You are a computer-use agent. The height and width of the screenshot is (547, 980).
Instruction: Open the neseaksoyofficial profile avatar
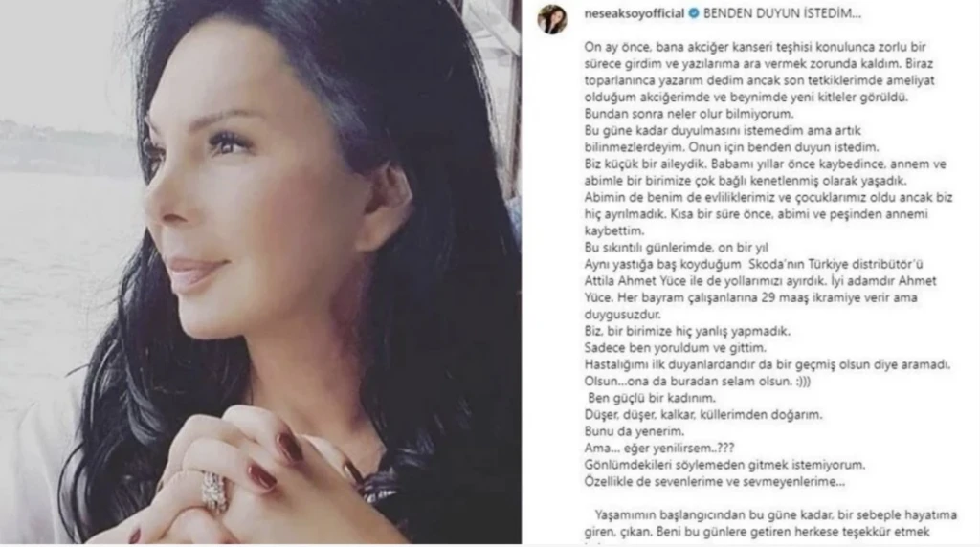552,19
